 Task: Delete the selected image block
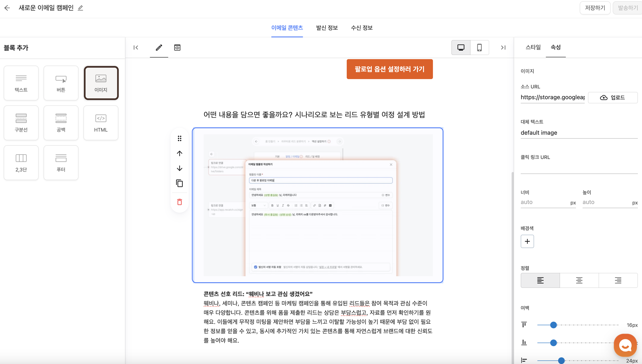[x=180, y=202]
